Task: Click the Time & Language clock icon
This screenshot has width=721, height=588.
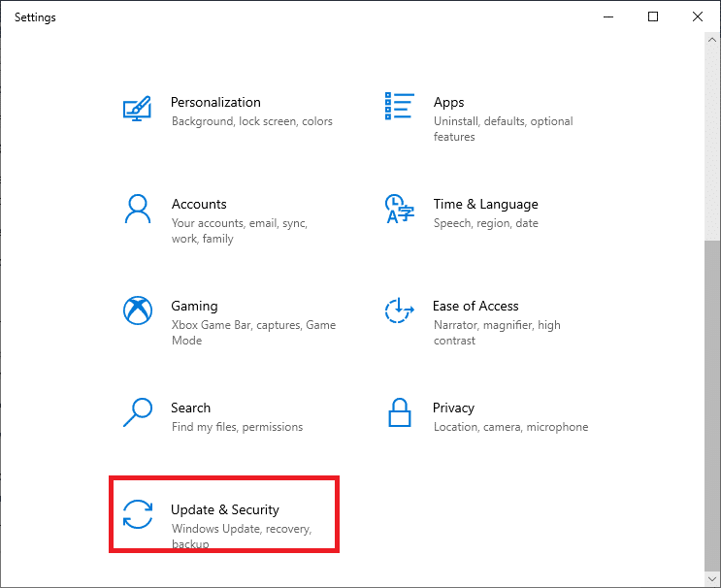Action: 400,209
